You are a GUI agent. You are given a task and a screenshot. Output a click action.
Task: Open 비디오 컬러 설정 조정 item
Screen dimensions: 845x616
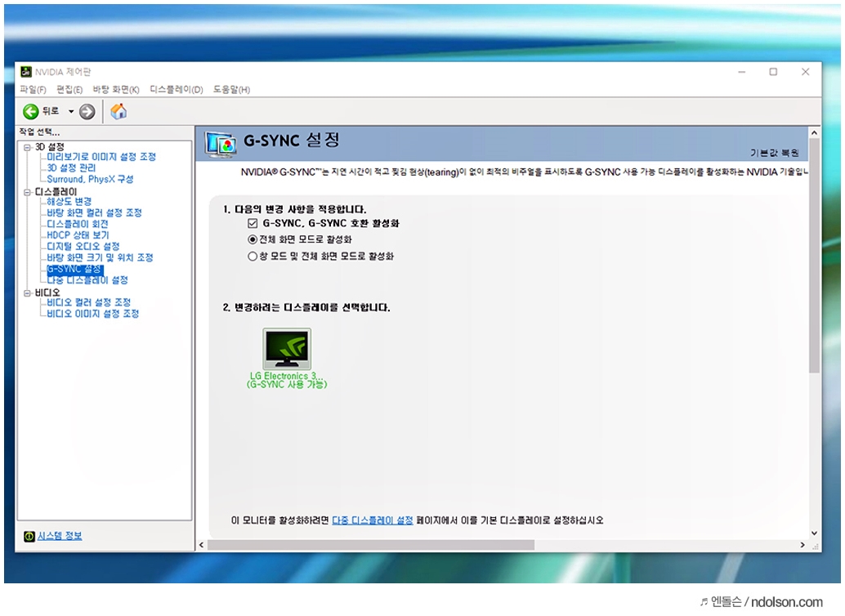click(x=89, y=302)
